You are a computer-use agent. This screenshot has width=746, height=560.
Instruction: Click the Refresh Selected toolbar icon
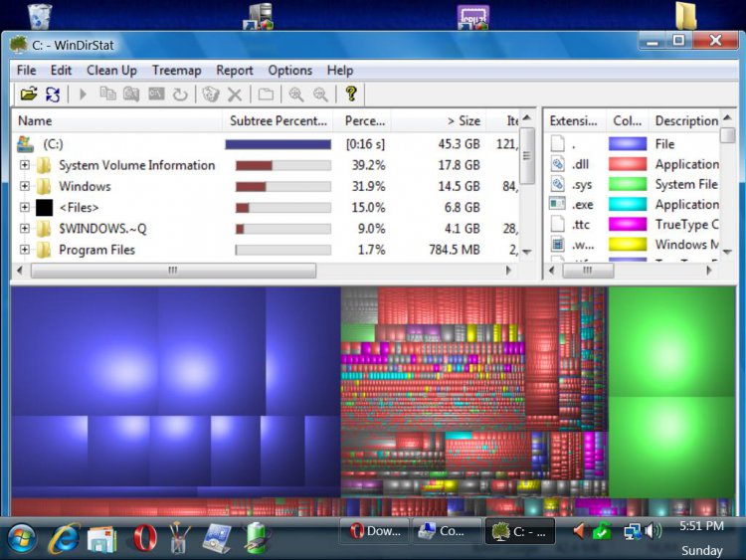(180, 94)
